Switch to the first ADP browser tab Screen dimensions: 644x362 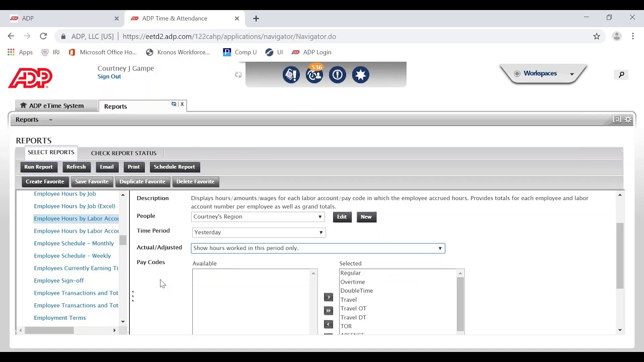point(64,19)
